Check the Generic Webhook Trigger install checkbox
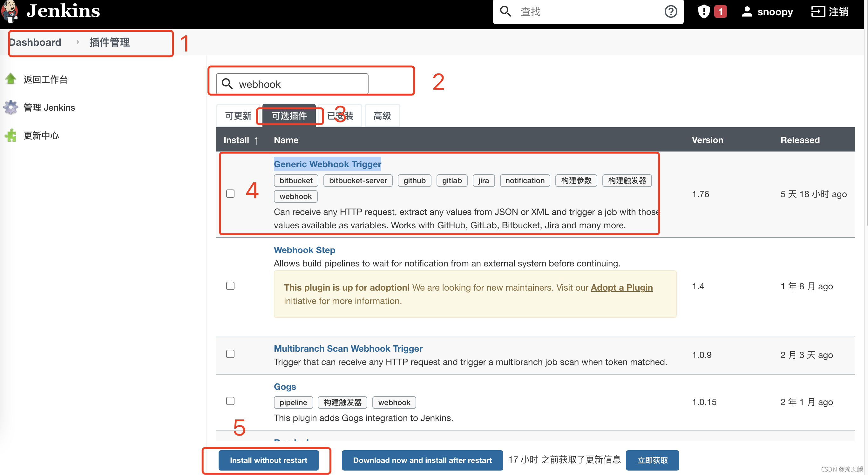 (x=230, y=194)
